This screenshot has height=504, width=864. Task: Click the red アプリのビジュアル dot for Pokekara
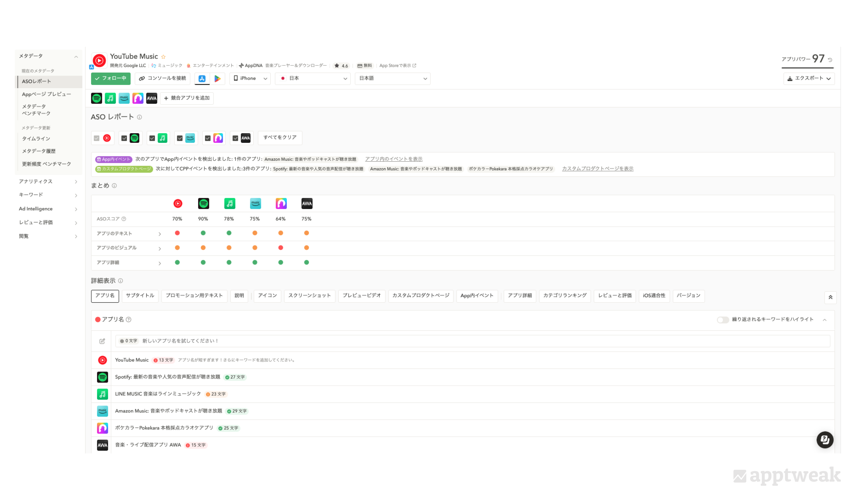tap(280, 247)
